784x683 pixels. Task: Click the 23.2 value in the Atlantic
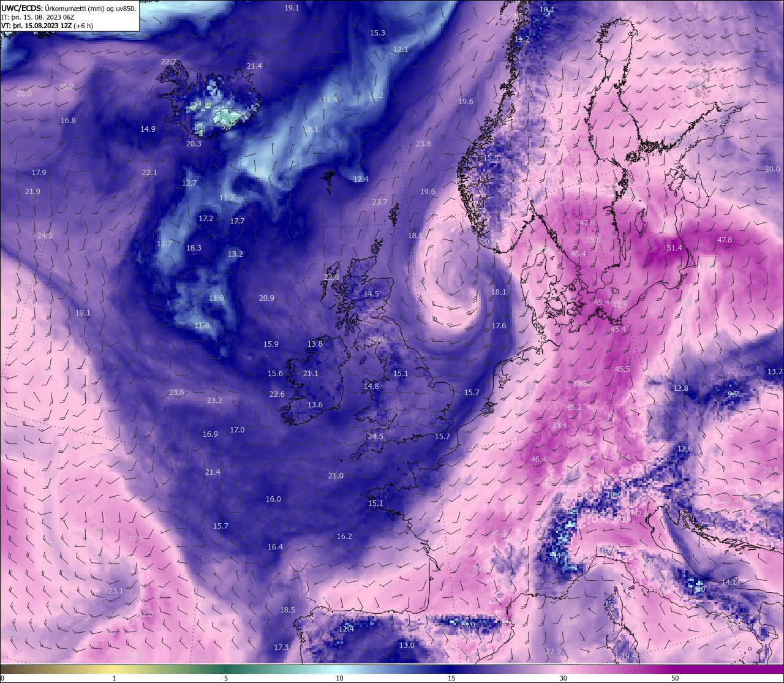tap(214, 400)
